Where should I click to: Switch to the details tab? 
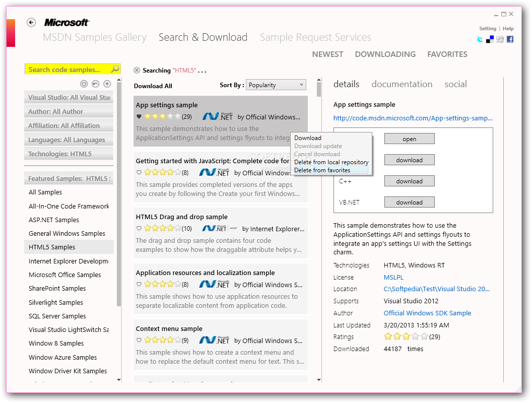coord(346,84)
